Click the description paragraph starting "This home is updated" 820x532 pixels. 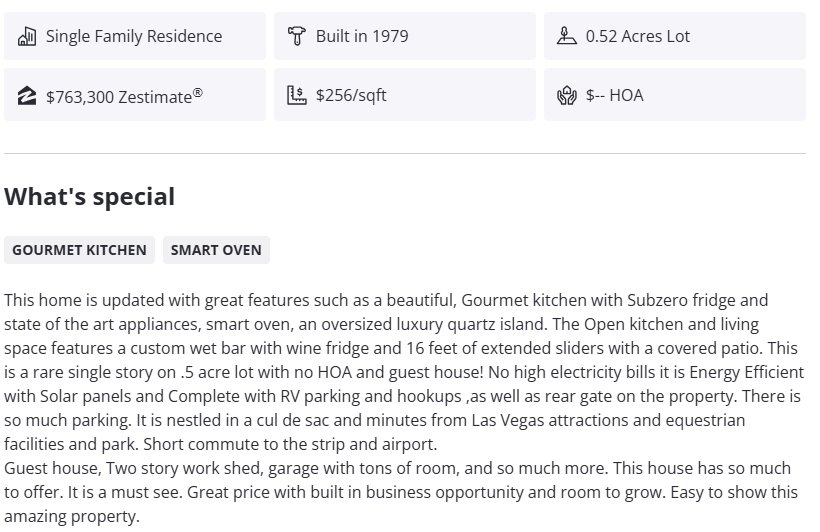400,372
